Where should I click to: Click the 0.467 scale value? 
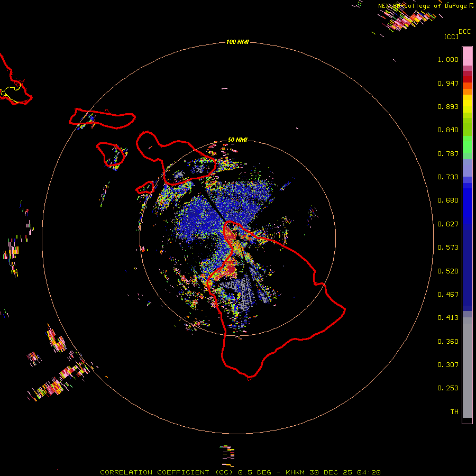[x=448, y=295]
